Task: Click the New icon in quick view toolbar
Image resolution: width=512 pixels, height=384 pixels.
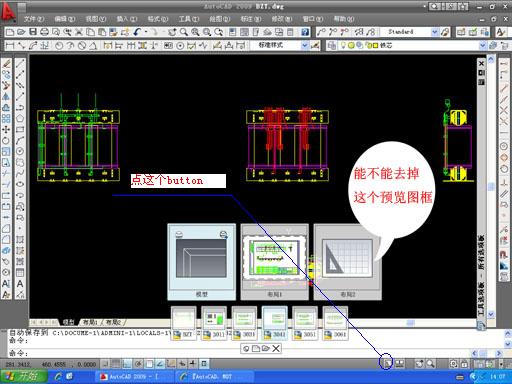Action: pyautogui.click(x=256, y=349)
